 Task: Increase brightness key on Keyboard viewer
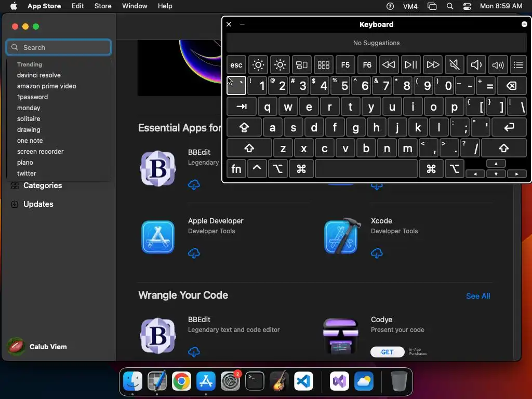pos(280,65)
